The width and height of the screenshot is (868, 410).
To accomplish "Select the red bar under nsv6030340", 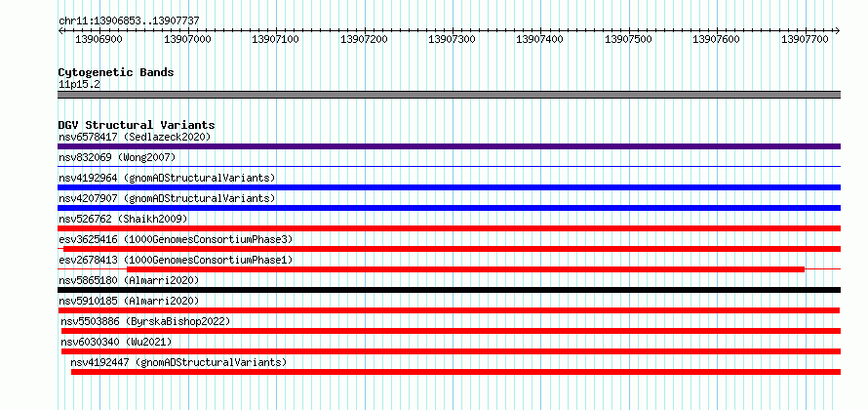I will (451, 351).
